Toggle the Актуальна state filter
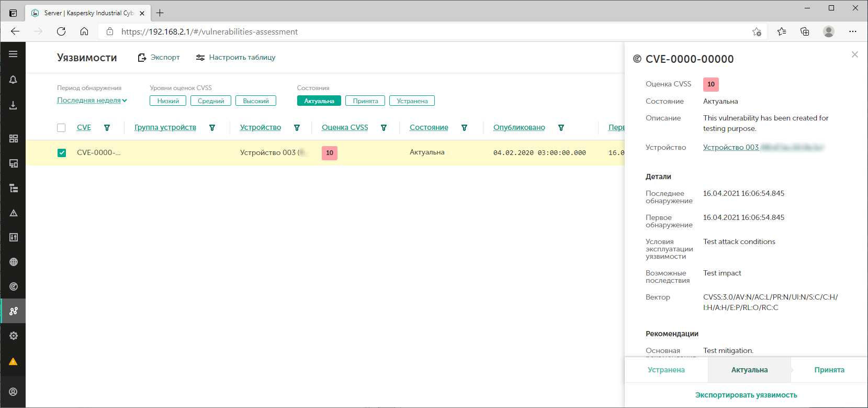868x408 pixels. point(319,101)
